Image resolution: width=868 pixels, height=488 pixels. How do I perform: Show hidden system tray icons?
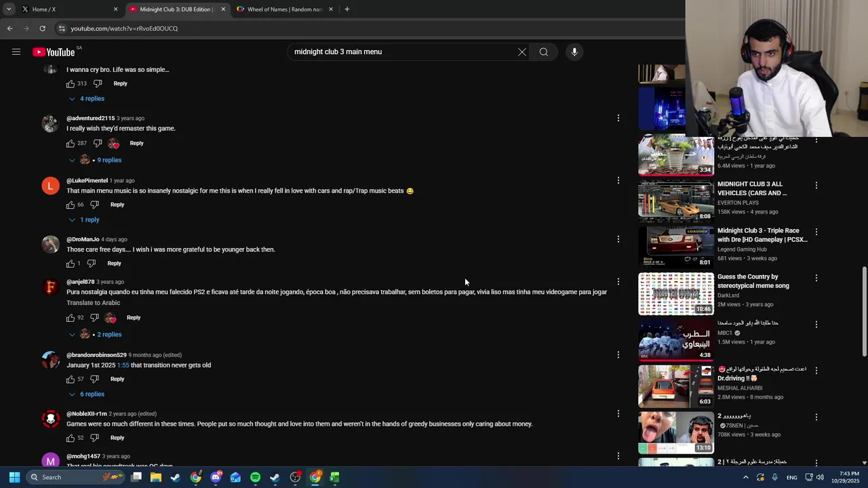746,477
